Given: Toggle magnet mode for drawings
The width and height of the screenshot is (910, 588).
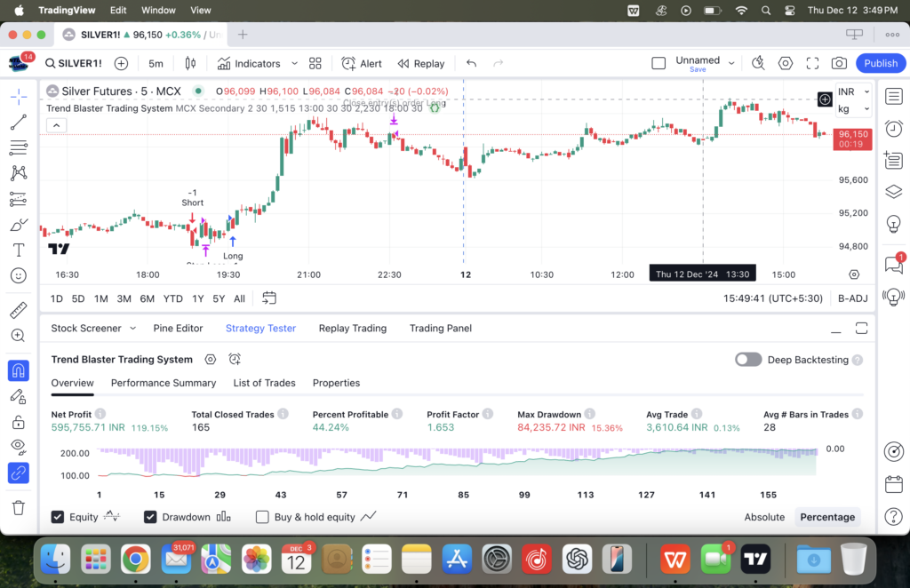Looking at the screenshot, I should (x=19, y=370).
